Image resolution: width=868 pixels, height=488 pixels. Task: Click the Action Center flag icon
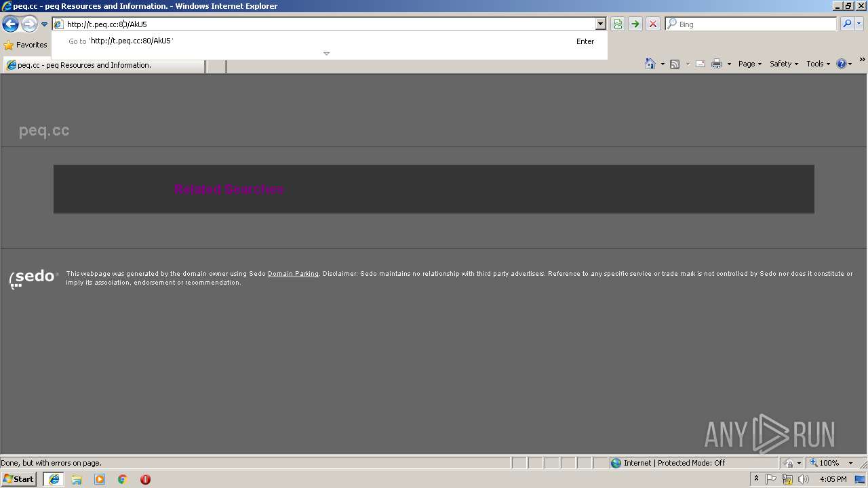[x=771, y=479]
